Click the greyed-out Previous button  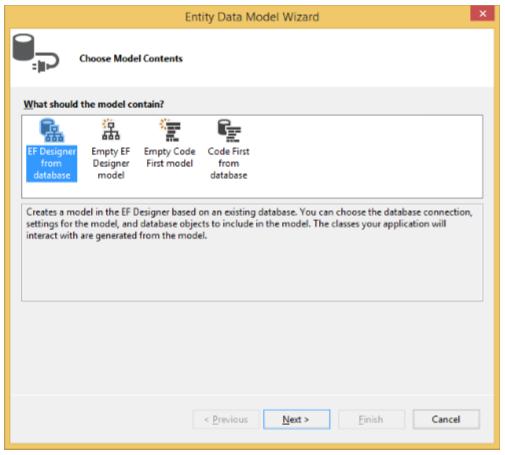pos(226,419)
